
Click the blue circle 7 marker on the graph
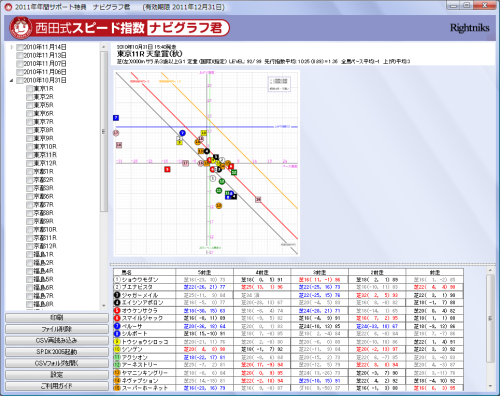[x=182, y=133]
